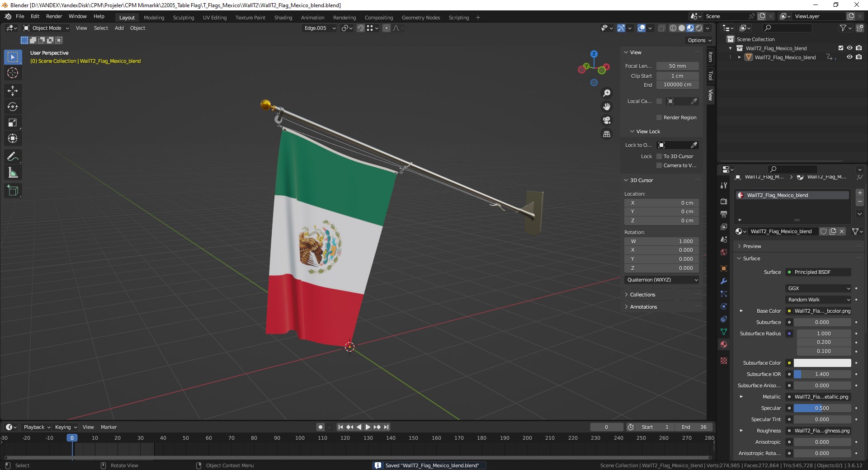Click the pan view hand icon
868x470 pixels.
pos(607,107)
